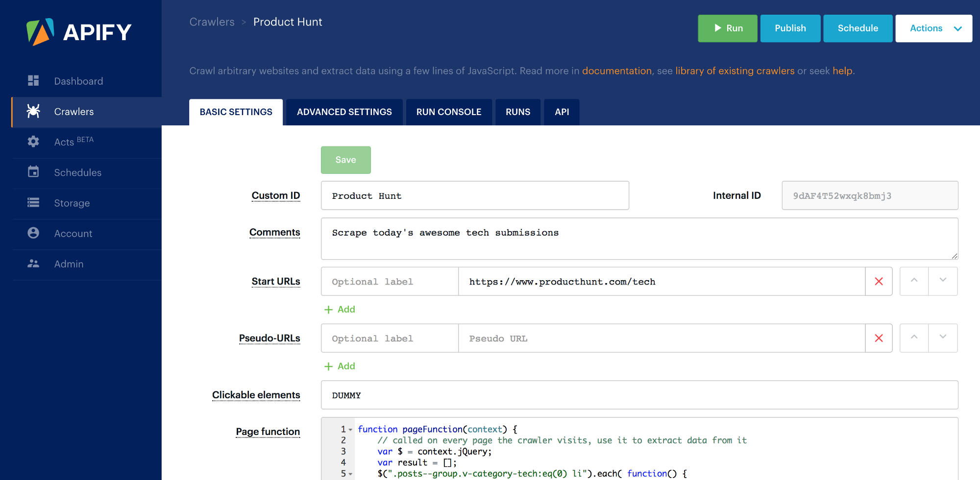
Task: Switch to the Advanced Settings tab
Action: click(x=344, y=112)
